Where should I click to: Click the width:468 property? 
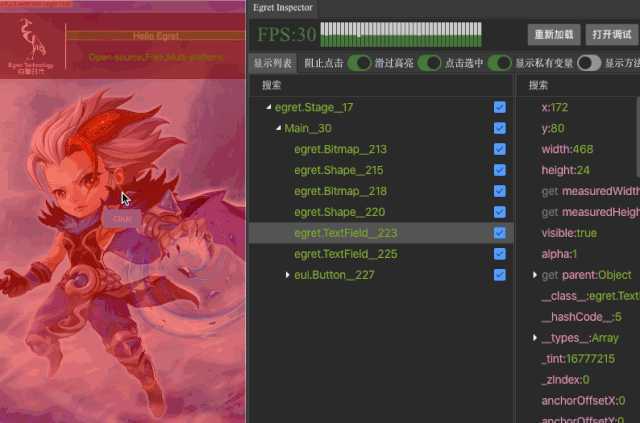567,149
